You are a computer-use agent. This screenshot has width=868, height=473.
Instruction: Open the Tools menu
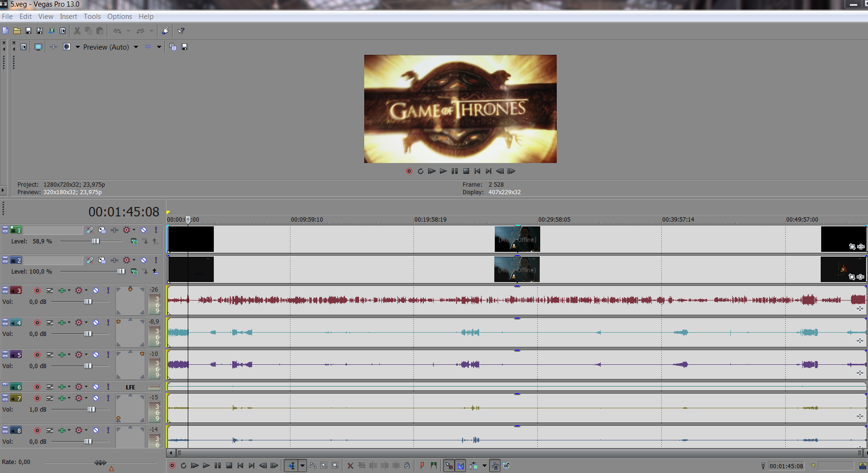92,17
